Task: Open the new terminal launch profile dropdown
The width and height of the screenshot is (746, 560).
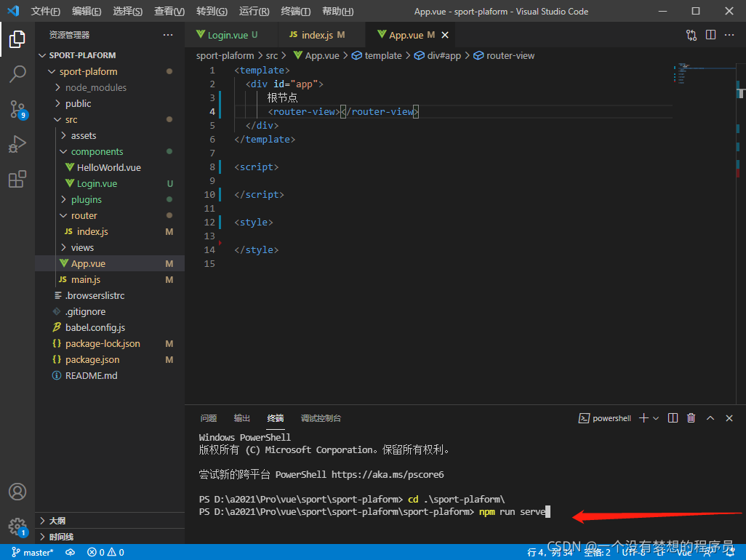Action: coord(656,417)
